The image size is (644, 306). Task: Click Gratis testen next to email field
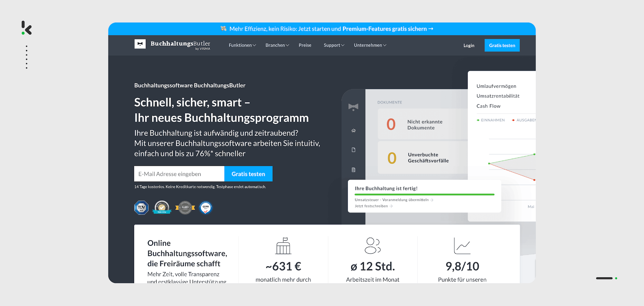[x=248, y=174]
